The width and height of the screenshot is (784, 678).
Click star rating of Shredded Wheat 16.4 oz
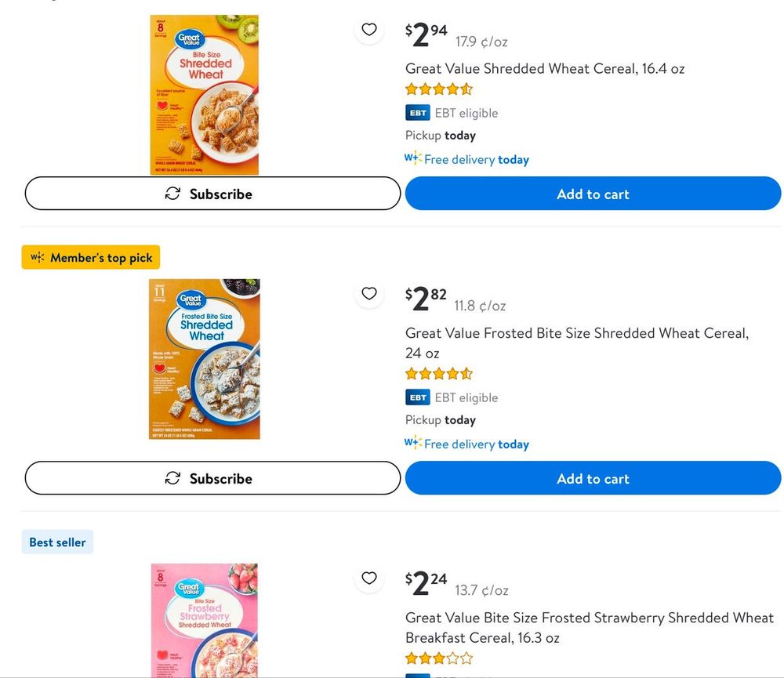(439, 89)
